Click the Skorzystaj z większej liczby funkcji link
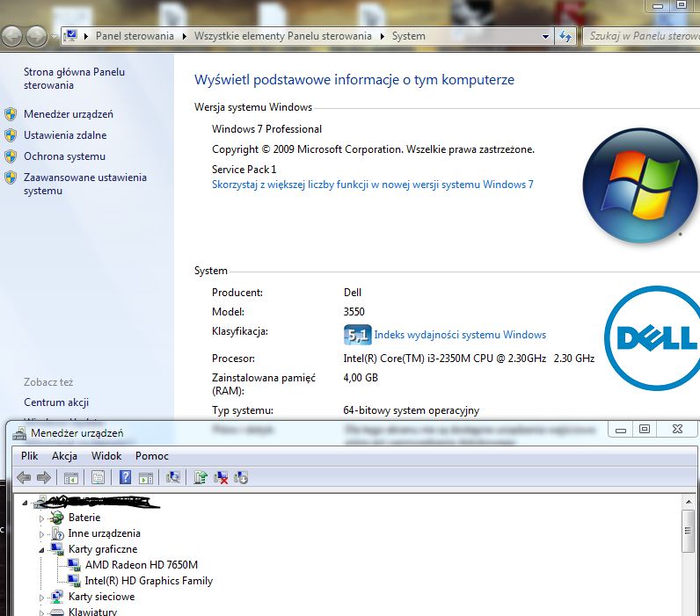 (x=372, y=185)
